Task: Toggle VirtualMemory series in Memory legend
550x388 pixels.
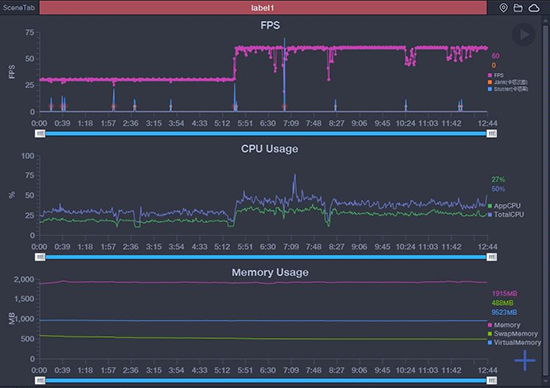Action: 514,342
